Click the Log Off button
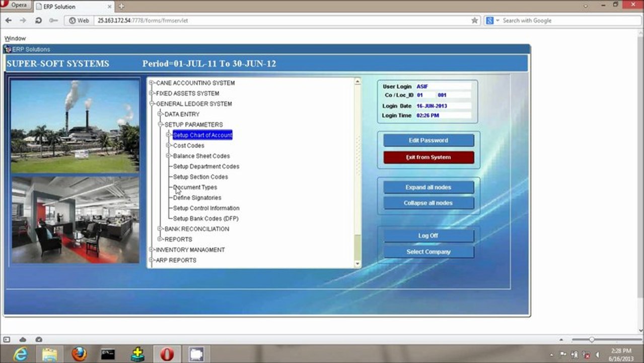 (x=428, y=235)
